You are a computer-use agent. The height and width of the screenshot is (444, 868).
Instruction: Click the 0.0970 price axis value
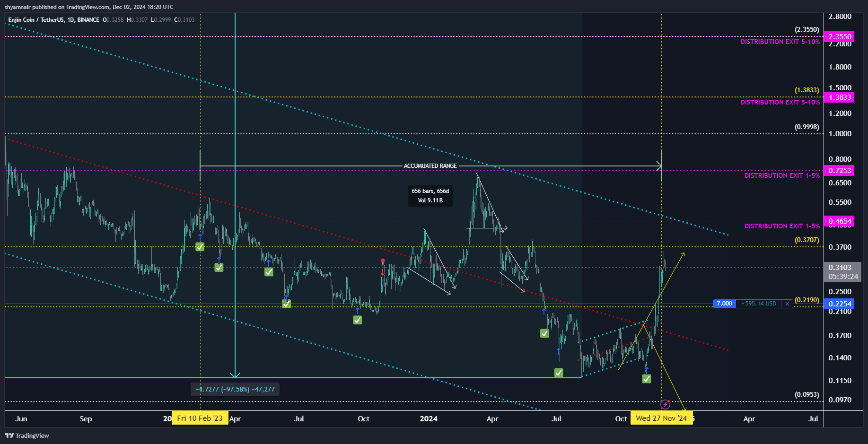[x=840, y=400]
